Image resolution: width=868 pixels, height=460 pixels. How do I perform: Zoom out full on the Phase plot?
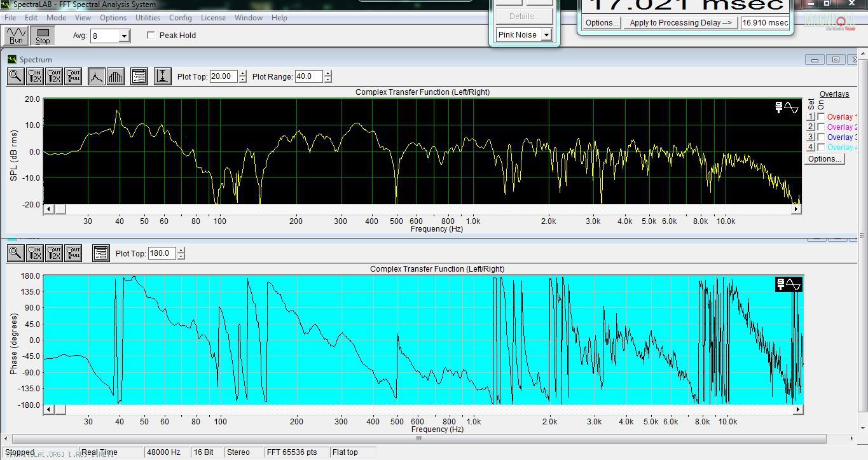[x=74, y=253]
